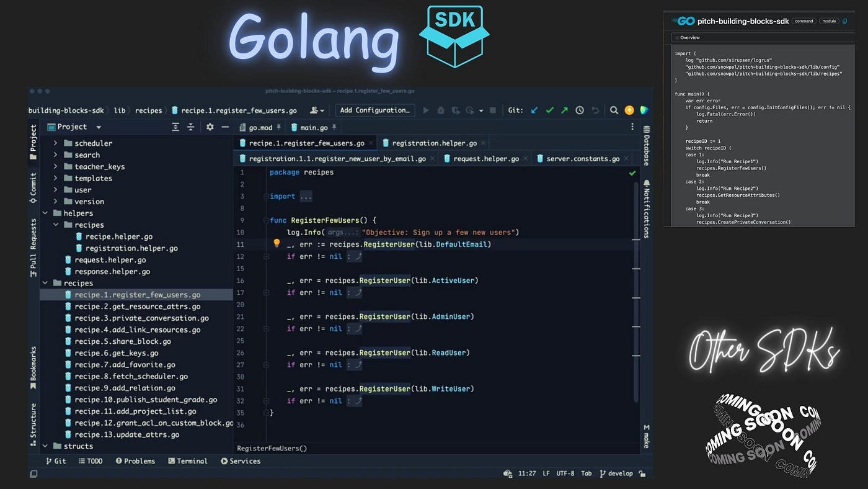
Task: Open the TODO tool window
Action: point(91,461)
